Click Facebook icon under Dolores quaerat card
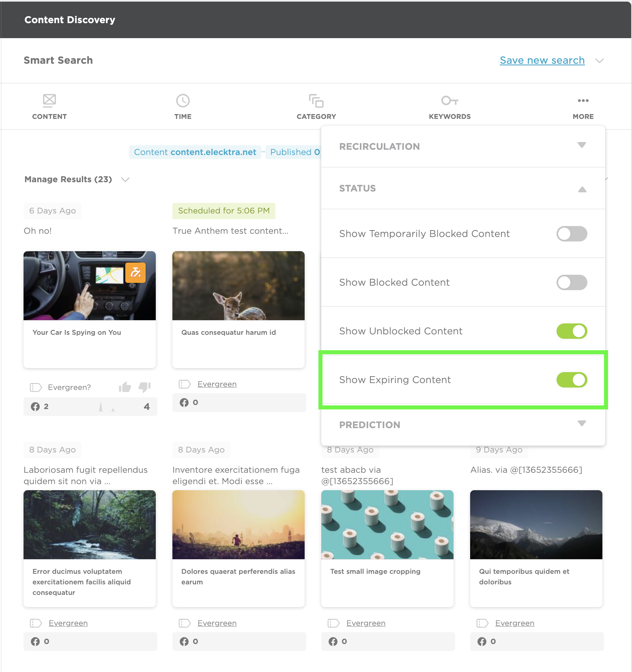This screenshot has height=672, width=632. pos(184,641)
